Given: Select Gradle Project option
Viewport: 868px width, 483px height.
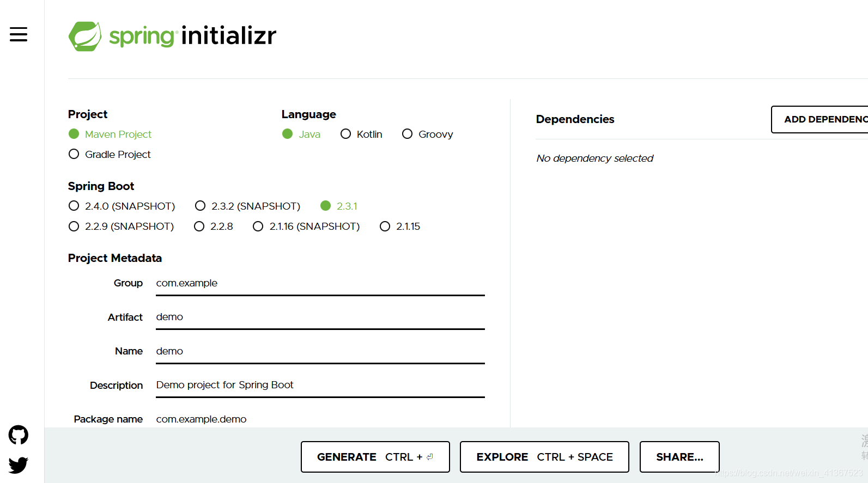Looking at the screenshot, I should click(110, 154).
